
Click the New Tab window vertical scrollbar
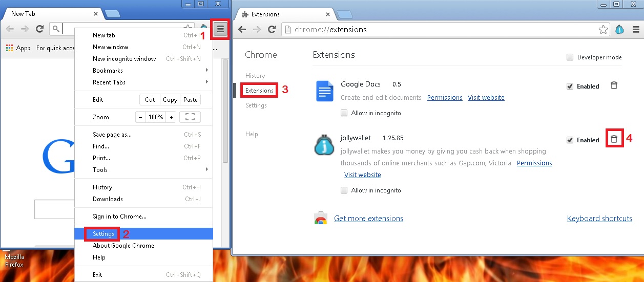(225, 112)
